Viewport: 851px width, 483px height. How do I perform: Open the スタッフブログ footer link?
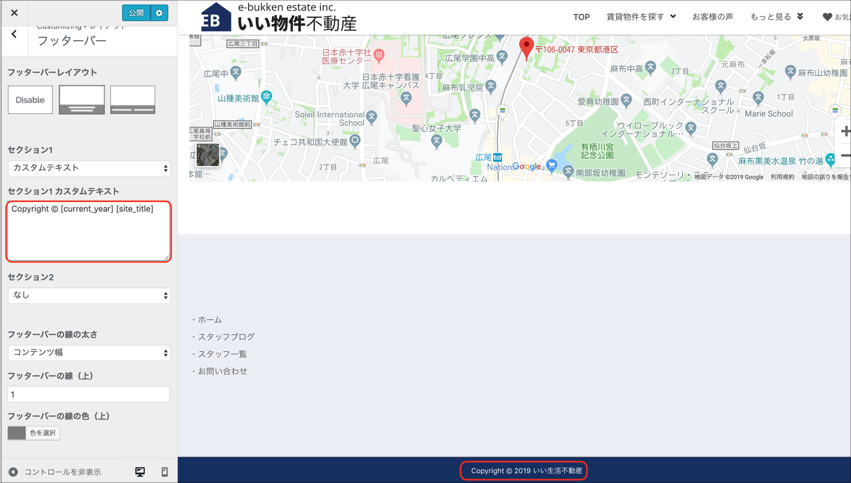pyautogui.click(x=226, y=337)
